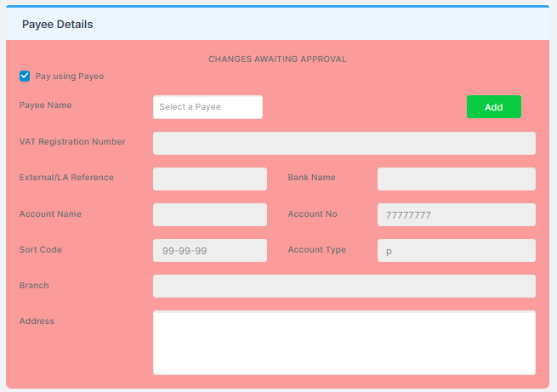This screenshot has width=557, height=392.
Task: Click the Payee Name label
Action: coord(45,105)
